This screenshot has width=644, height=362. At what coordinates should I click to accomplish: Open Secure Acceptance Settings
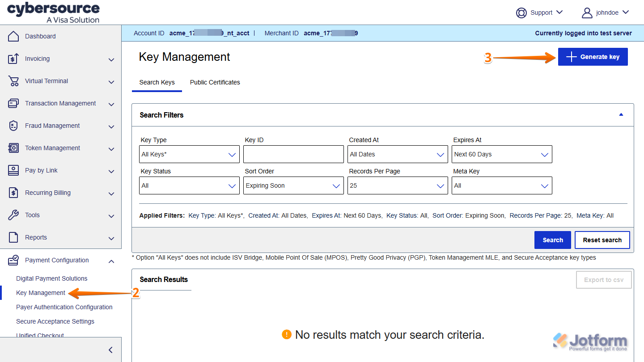(55, 321)
